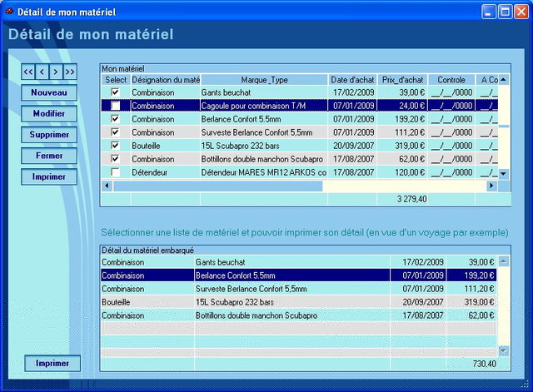Click the Fermer button
The width and height of the screenshot is (533, 392).
click(x=49, y=156)
